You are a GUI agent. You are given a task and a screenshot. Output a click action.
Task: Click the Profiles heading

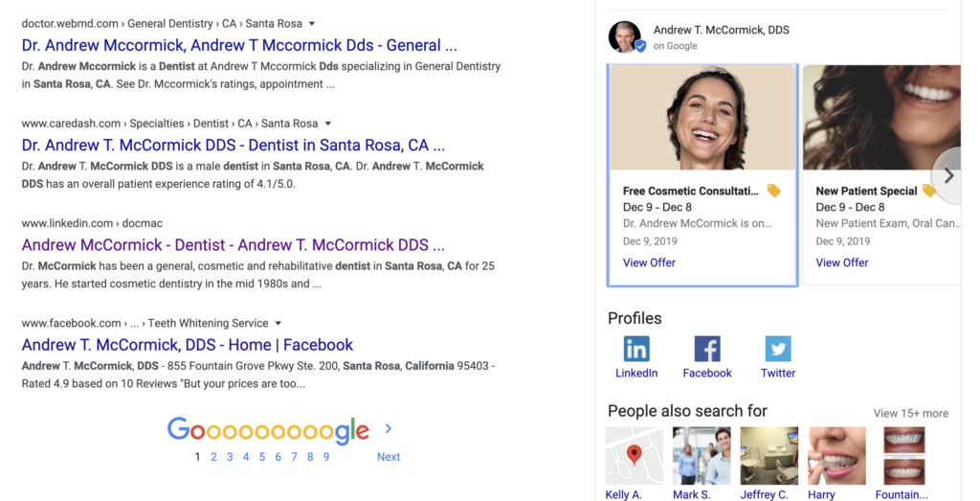635,318
